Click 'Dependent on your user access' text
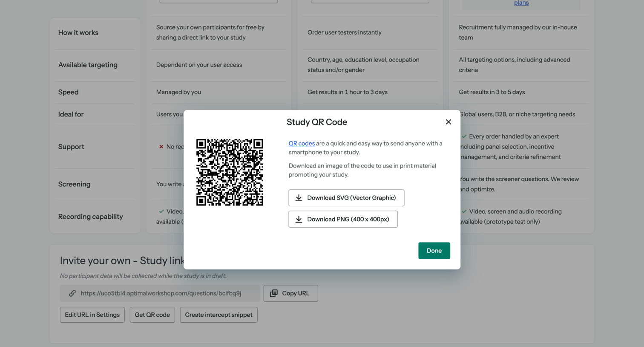This screenshot has height=347, width=644. click(x=199, y=65)
